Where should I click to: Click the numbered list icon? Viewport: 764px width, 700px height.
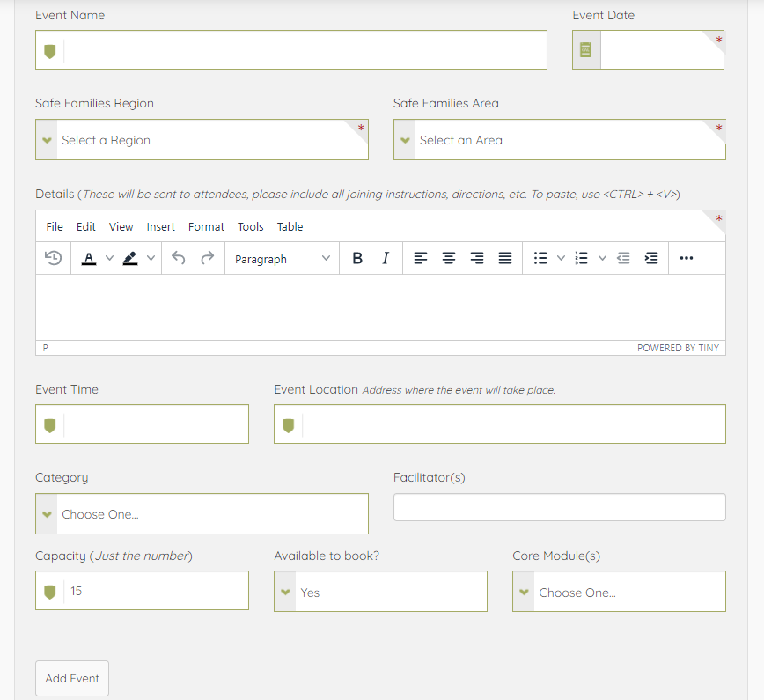(581, 258)
